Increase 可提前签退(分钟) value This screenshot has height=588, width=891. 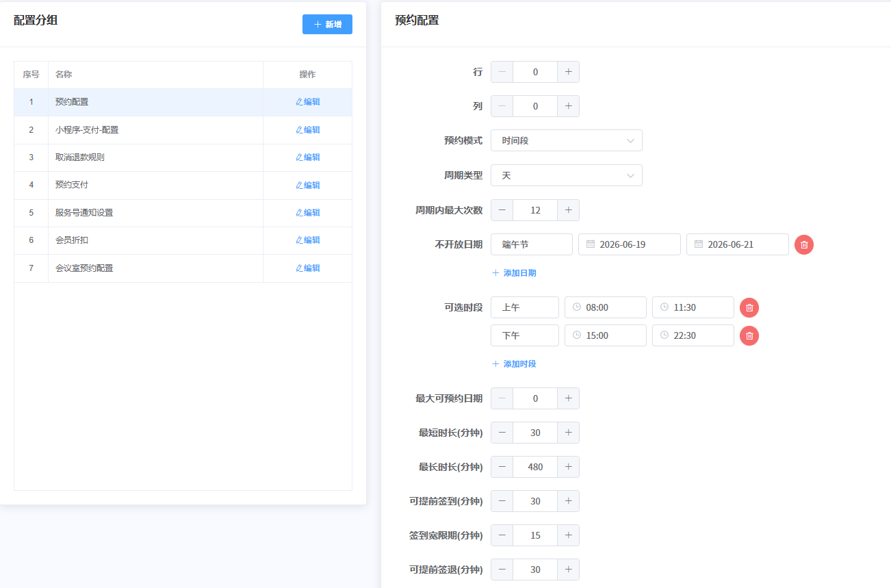(x=569, y=570)
